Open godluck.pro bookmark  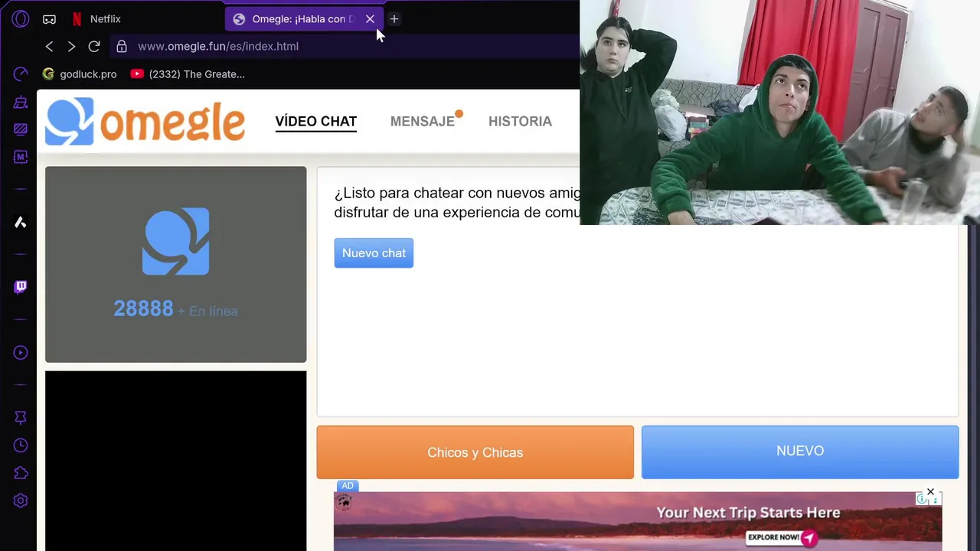pos(80,74)
